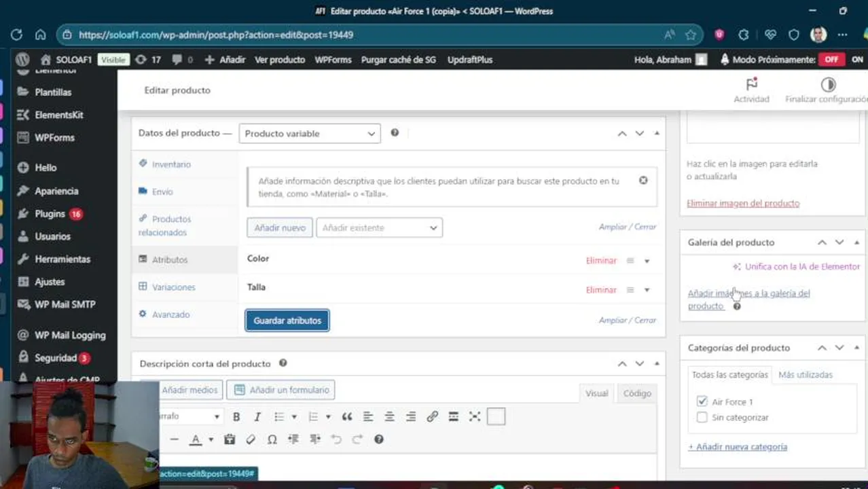868x489 pixels.
Task: Expand the Color attribute row
Action: click(647, 261)
